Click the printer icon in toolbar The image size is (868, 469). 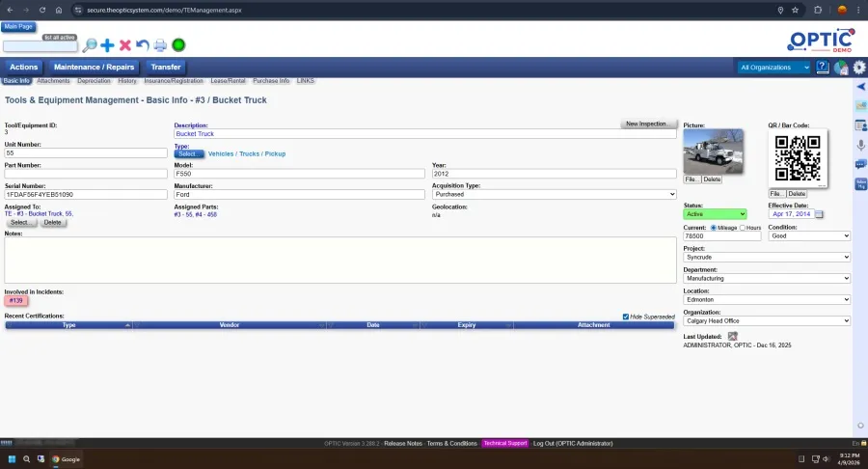pyautogui.click(x=160, y=45)
